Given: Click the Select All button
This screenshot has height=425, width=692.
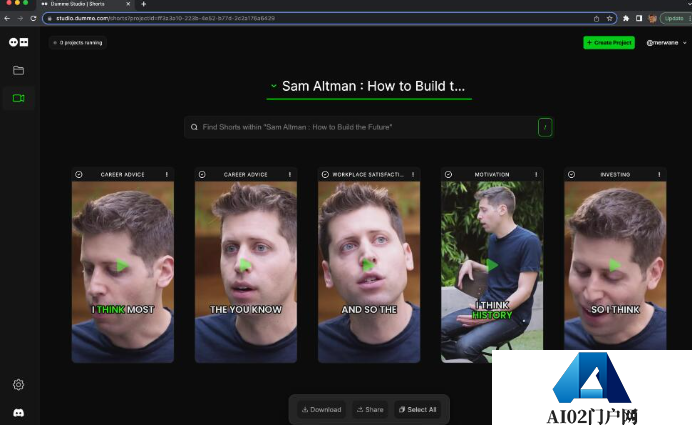Looking at the screenshot, I should click(x=417, y=410).
